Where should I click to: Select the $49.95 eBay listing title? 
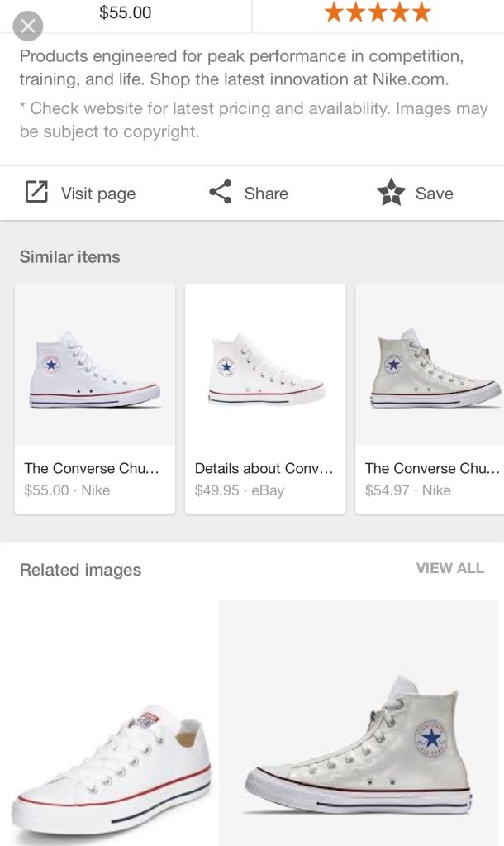pyautogui.click(x=264, y=468)
